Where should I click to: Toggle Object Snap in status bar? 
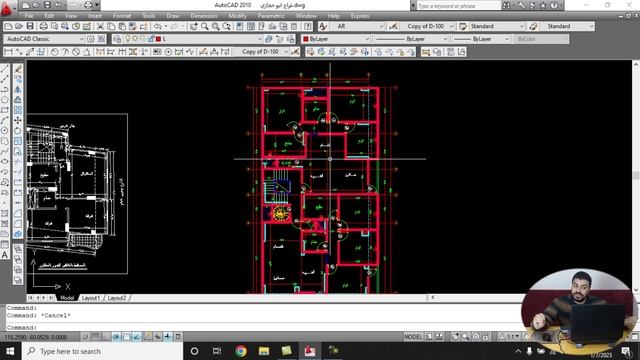tap(127, 337)
